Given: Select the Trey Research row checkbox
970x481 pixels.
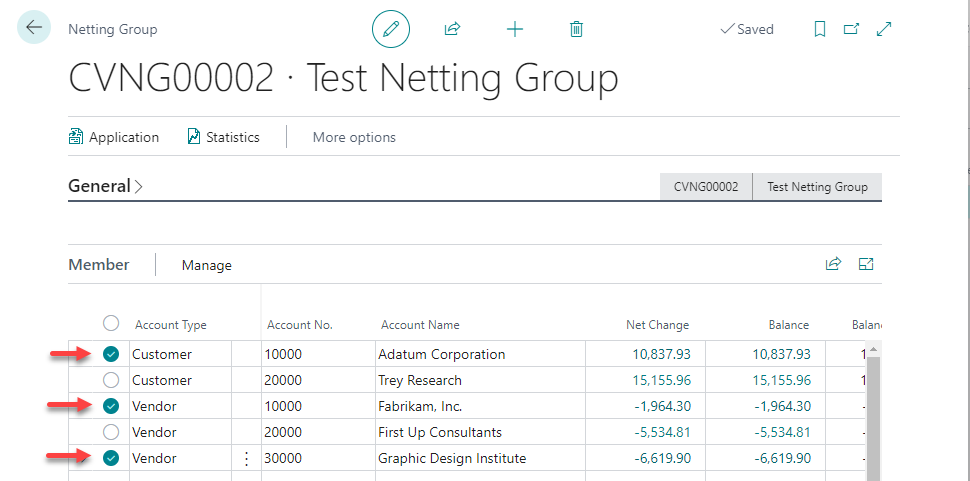Looking at the screenshot, I should (x=111, y=380).
